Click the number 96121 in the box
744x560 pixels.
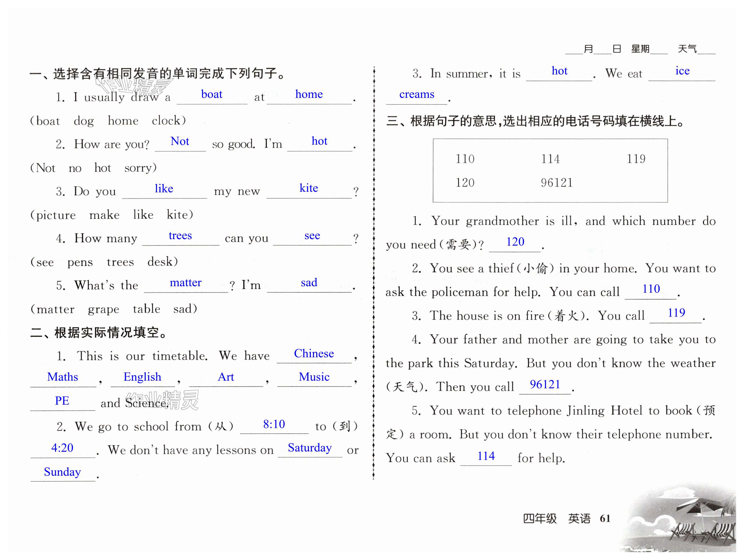pos(557,182)
